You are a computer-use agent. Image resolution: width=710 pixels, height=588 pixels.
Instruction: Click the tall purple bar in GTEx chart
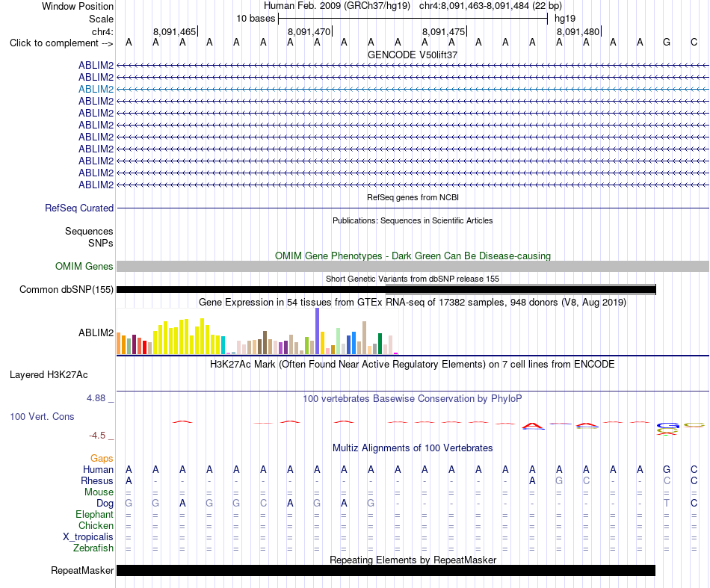(x=318, y=331)
